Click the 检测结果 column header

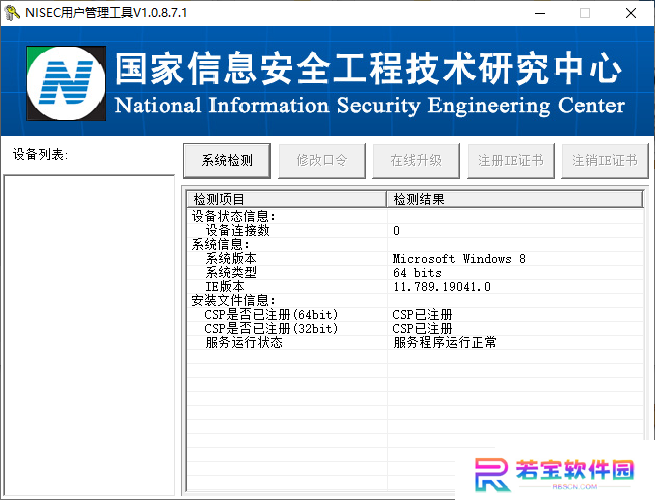pos(515,199)
